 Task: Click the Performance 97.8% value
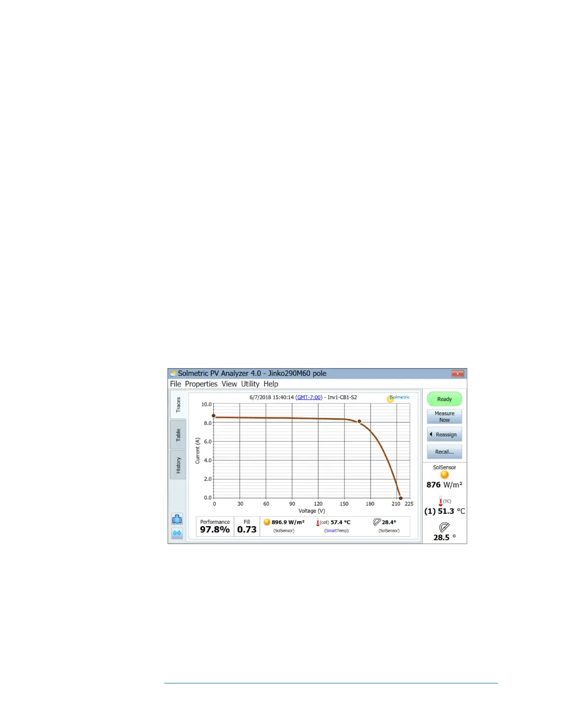click(x=215, y=529)
